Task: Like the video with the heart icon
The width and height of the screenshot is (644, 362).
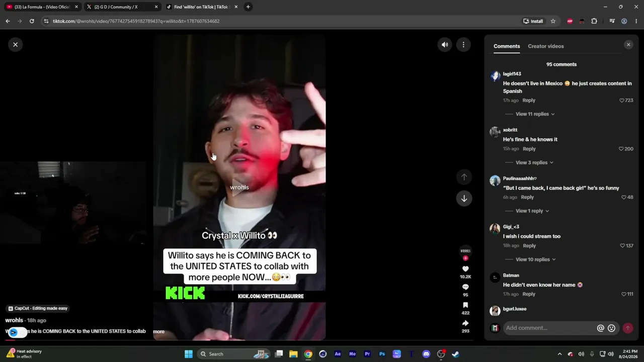Action: coord(465,269)
